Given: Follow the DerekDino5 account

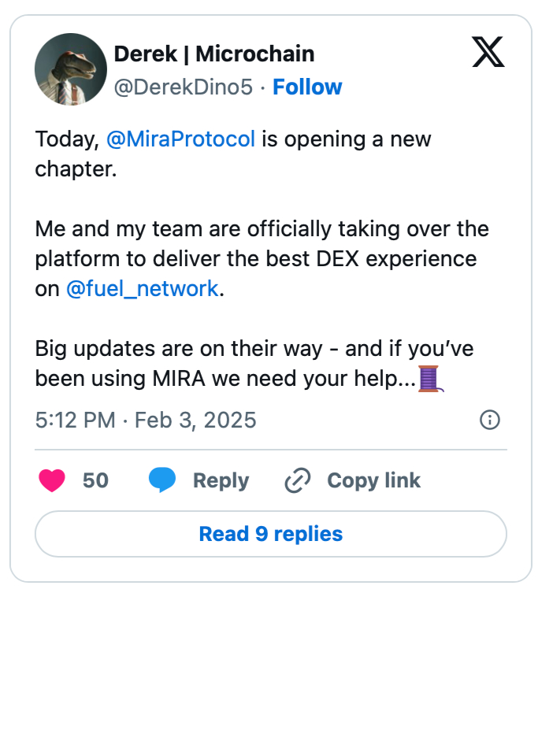Looking at the screenshot, I should click(307, 87).
